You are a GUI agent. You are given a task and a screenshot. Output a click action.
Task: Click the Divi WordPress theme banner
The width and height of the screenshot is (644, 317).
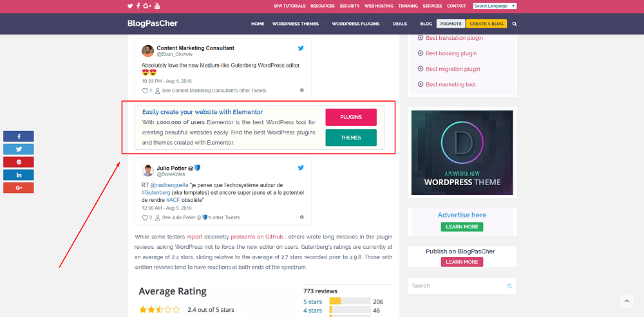pyautogui.click(x=462, y=152)
